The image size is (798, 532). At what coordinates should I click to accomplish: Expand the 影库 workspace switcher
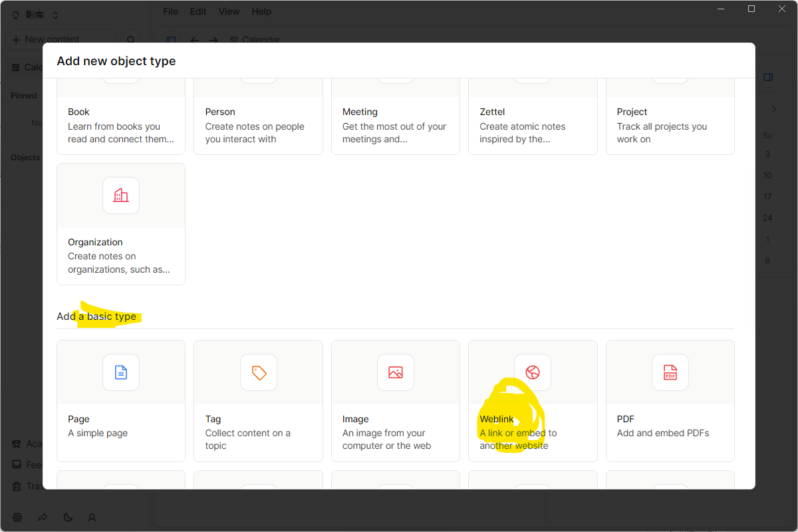36,15
